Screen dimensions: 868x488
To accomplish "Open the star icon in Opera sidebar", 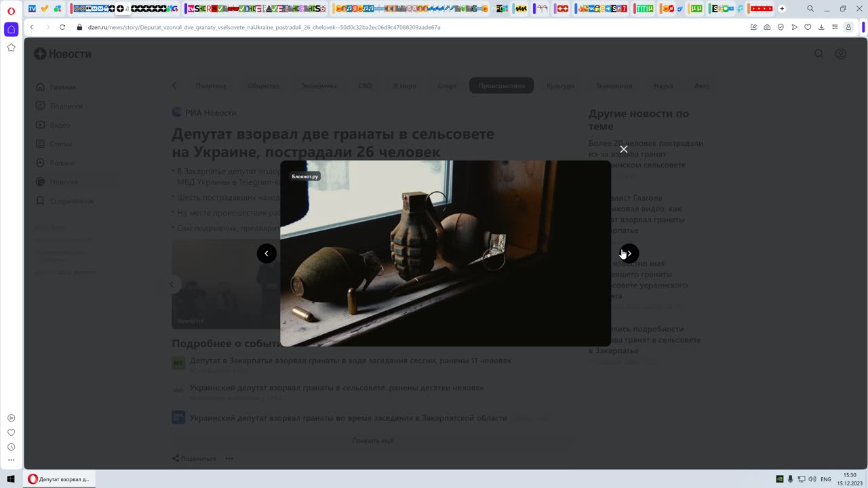I will (11, 47).
